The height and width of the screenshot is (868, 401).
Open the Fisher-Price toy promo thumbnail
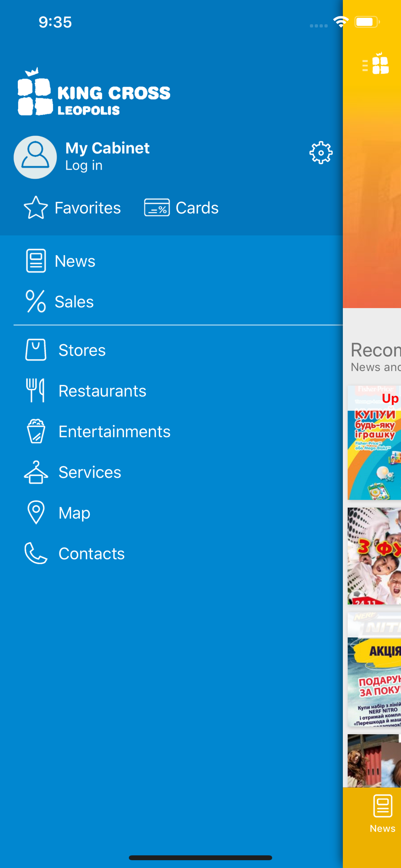pos(374,442)
